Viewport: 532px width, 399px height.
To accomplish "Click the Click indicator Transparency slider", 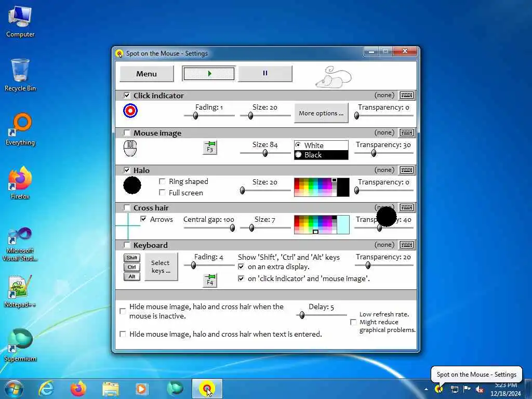I will 384,116.
